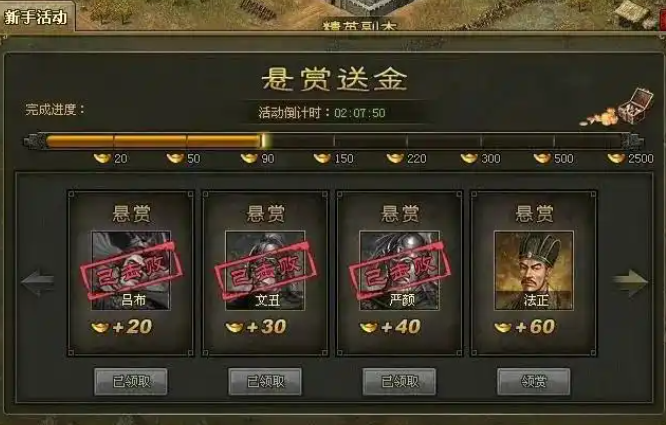Select the 法正 bounty portrait
The image size is (666, 425).
tap(534, 270)
